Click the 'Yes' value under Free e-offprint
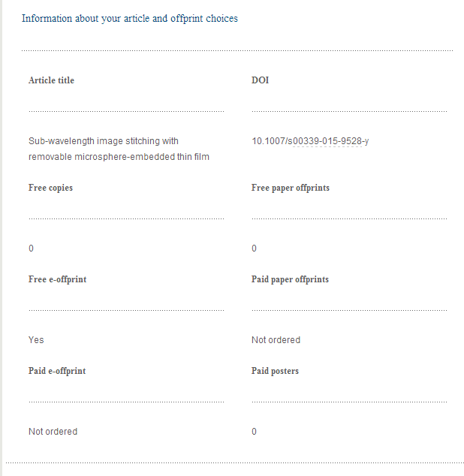464x476 pixels. pos(36,340)
